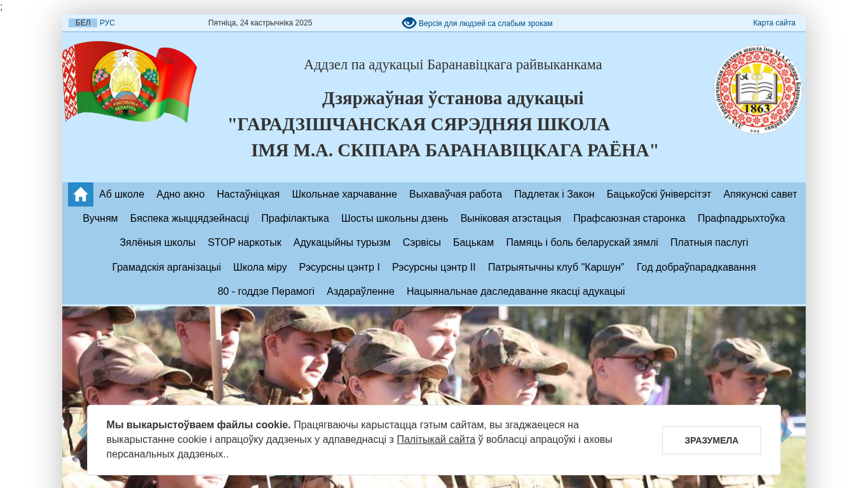
Task: Click the date text Пятніца, 24 кастрычніка 2025
Action: [x=261, y=23]
